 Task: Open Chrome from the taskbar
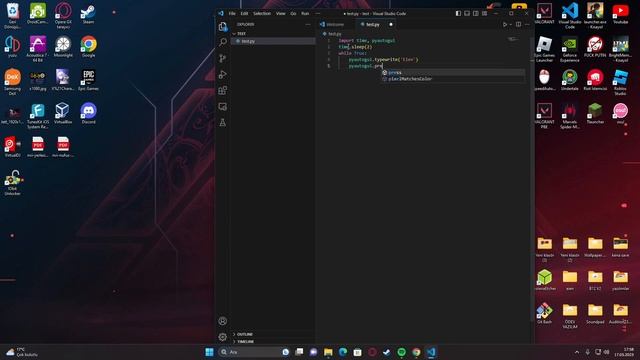[416, 352]
